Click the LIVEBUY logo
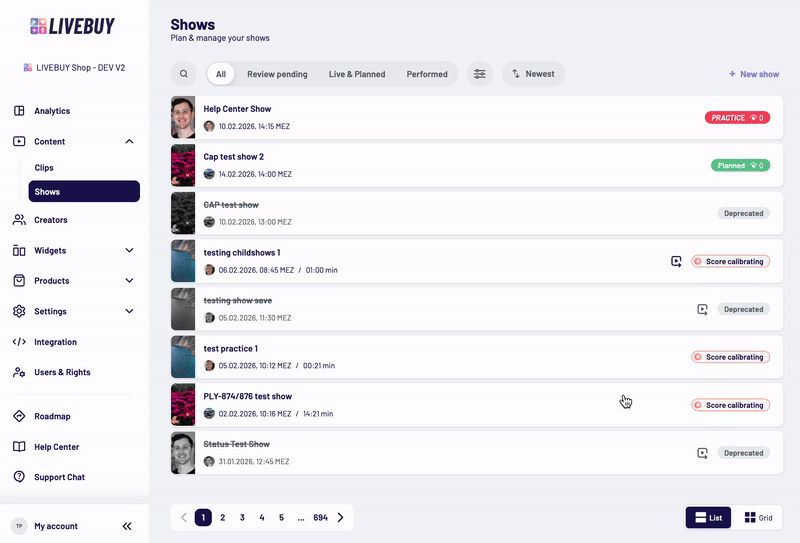 (72, 26)
